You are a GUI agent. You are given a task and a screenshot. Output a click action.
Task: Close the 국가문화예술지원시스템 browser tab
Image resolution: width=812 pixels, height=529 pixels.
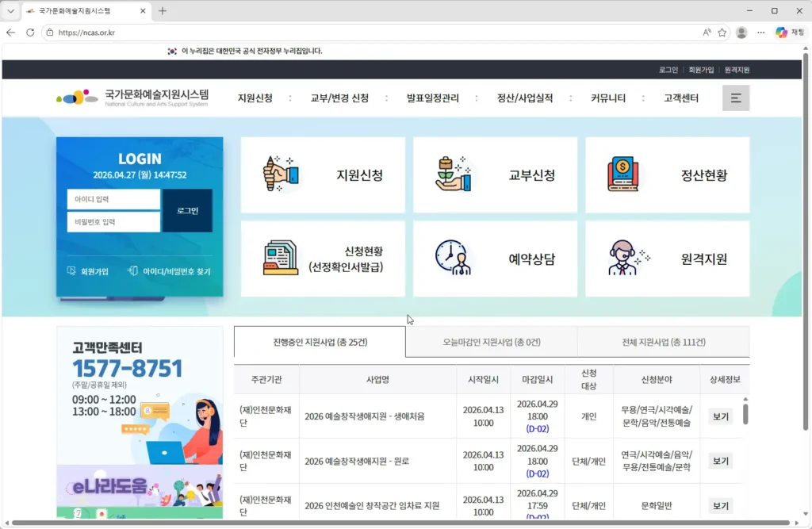[x=143, y=11]
